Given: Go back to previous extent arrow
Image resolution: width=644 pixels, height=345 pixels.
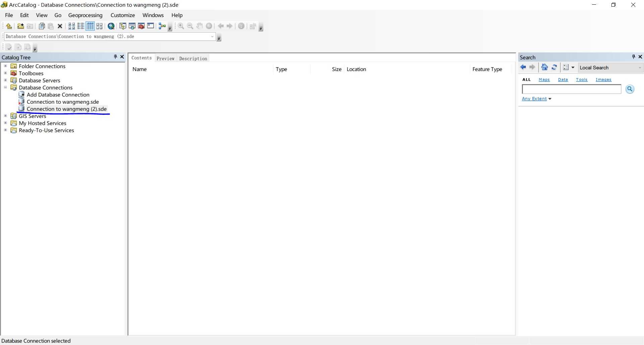Looking at the screenshot, I should click(x=221, y=26).
